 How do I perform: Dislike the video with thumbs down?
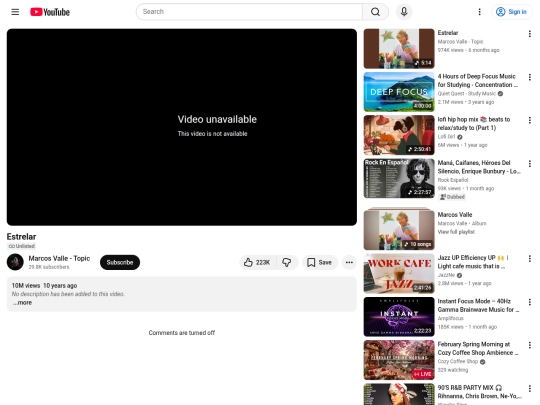(x=287, y=262)
